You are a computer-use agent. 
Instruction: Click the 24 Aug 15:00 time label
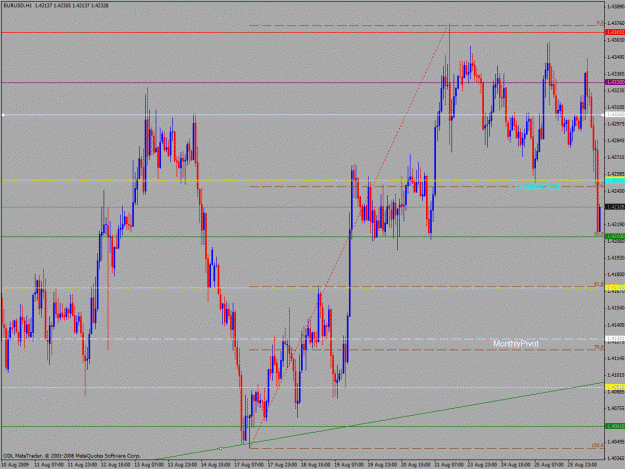516,465
